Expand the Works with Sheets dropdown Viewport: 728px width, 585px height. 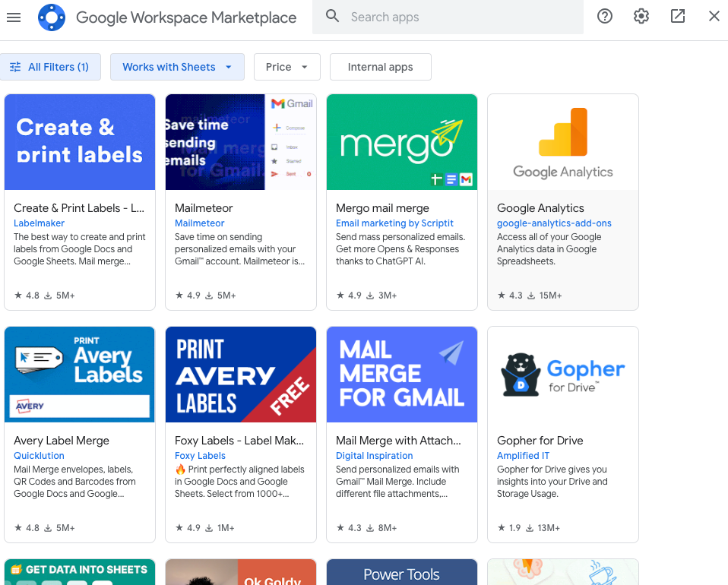pyautogui.click(x=177, y=67)
